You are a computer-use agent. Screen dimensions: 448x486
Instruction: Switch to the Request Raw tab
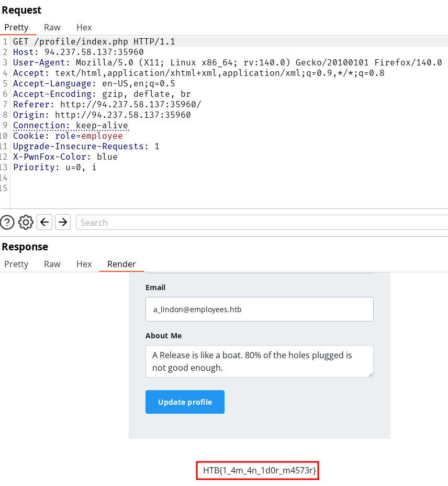52,27
